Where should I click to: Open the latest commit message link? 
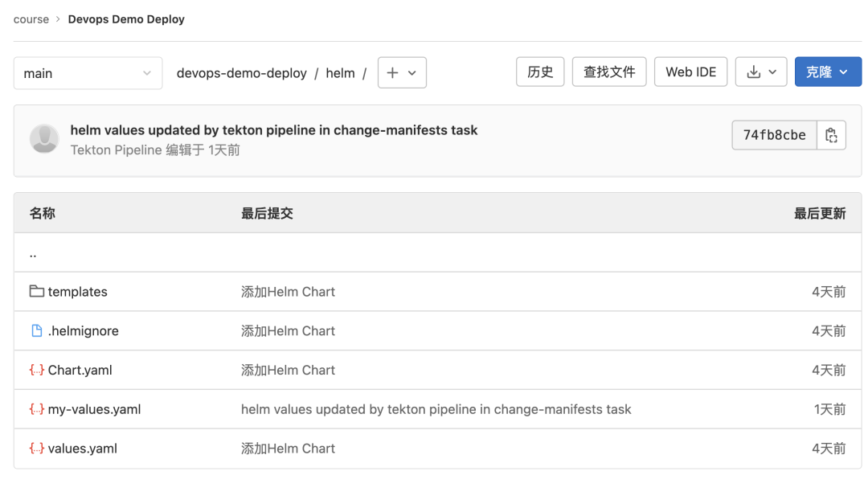click(x=274, y=130)
